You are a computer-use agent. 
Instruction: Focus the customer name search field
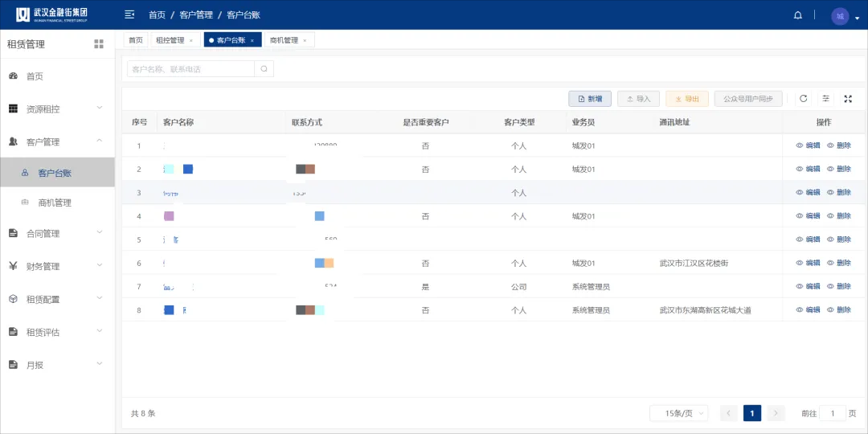191,69
